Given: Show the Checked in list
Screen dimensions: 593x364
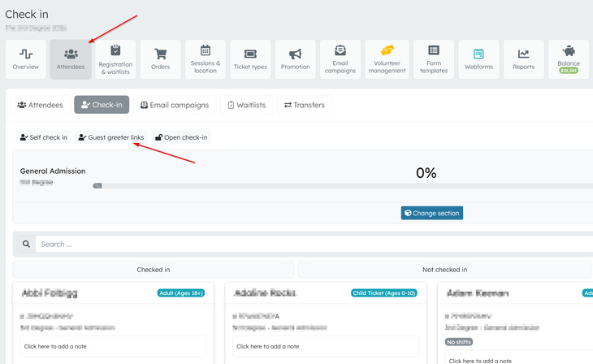Looking at the screenshot, I should coord(154,270).
